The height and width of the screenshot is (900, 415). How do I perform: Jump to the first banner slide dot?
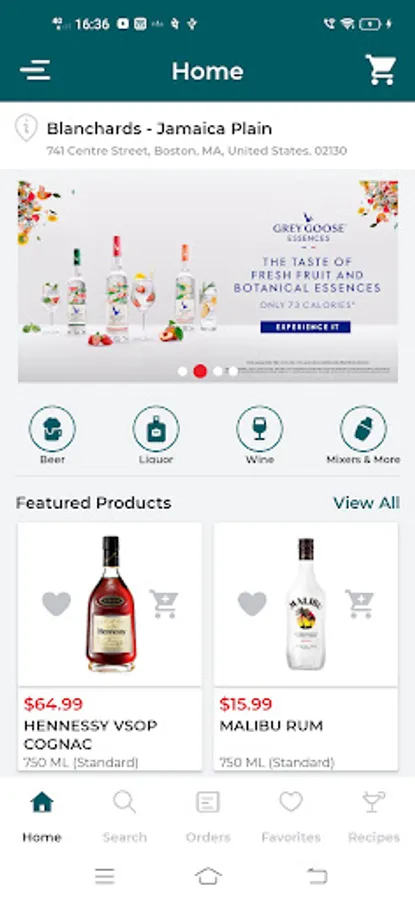click(x=183, y=371)
